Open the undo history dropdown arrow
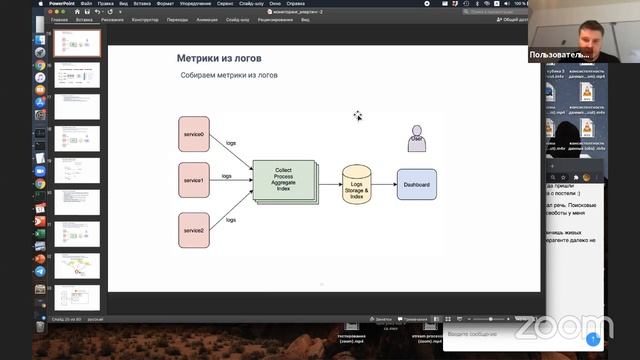Image resolution: width=640 pixels, height=360 pixels. click(x=102, y=12)
